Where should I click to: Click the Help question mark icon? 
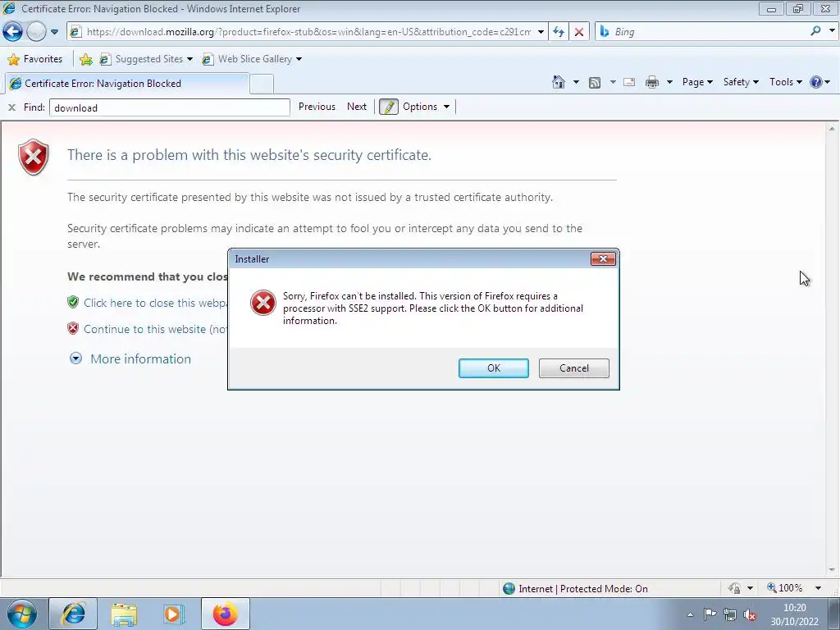click(816, 82)
